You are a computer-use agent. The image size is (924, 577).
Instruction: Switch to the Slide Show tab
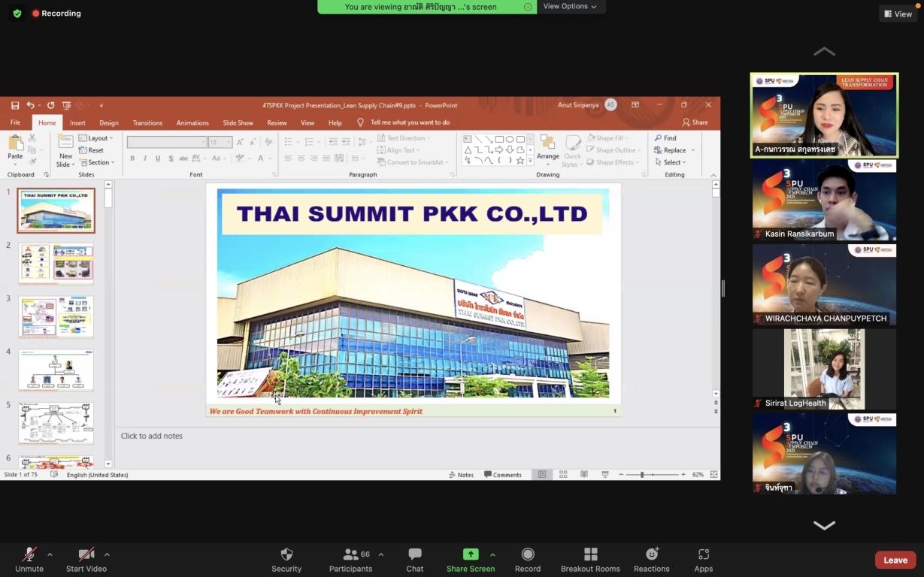point(238,122)
